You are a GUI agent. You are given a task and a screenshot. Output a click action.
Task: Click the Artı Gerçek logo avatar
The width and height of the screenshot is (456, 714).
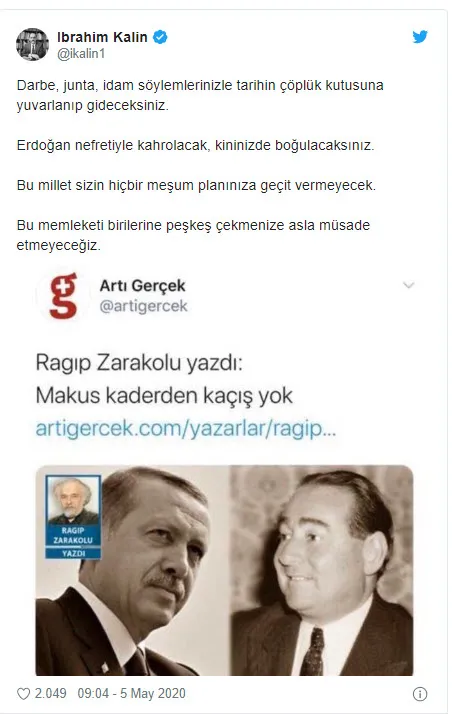[x=63, y=296]
